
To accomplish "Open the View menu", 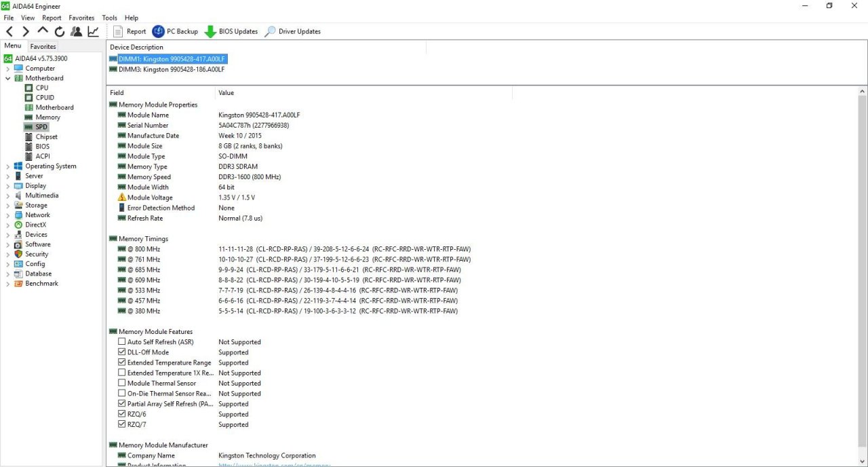I will point(28,18).
